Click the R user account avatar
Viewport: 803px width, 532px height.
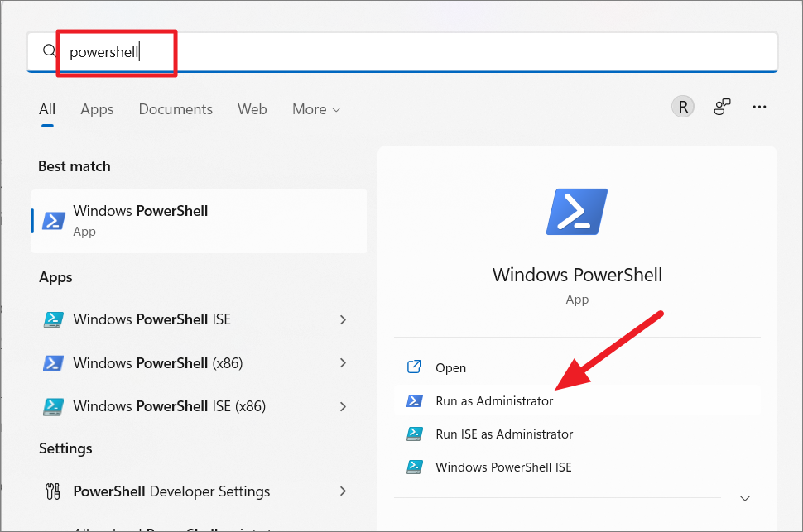[x=683, y=107]
